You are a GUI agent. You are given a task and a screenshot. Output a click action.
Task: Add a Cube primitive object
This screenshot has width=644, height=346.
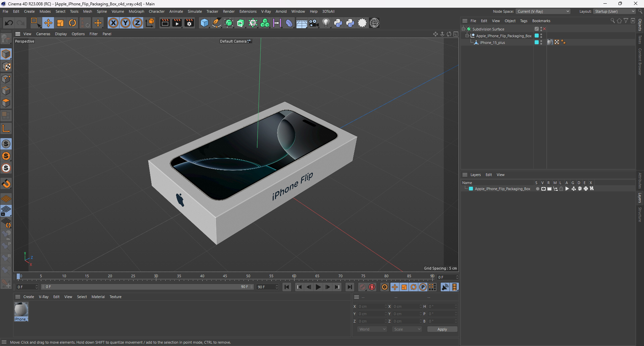204,23
